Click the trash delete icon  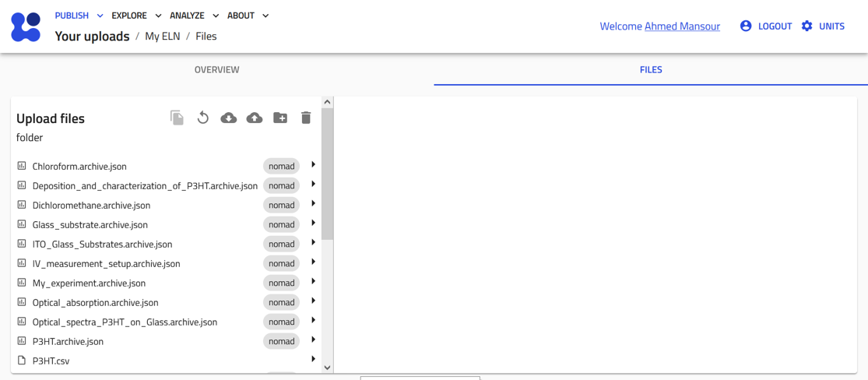(306, 118)
